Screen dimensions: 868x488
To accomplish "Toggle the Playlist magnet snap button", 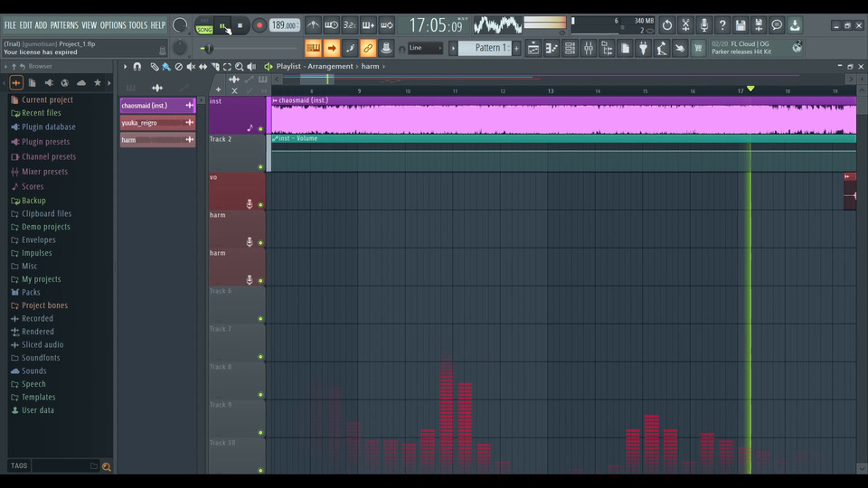I will [137, 66].
